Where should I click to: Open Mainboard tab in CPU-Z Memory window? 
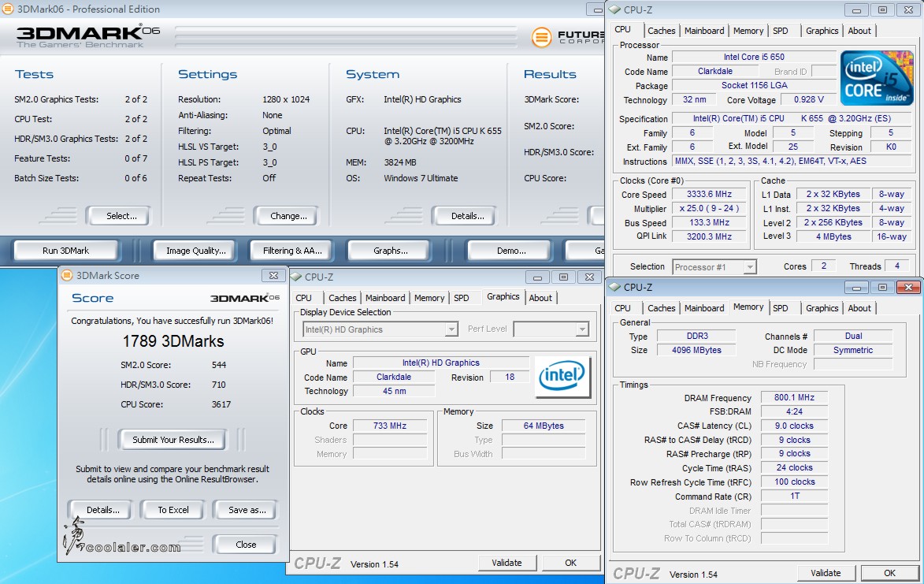tap(704, 308)
